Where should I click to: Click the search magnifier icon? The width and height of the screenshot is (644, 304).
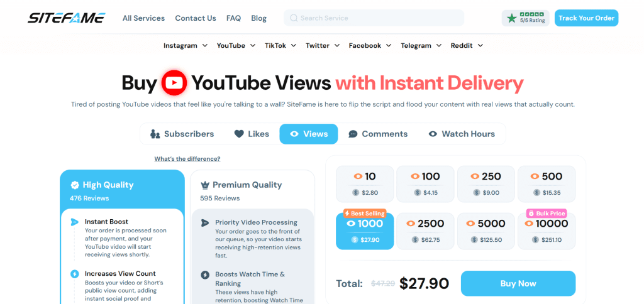point(293,18)
